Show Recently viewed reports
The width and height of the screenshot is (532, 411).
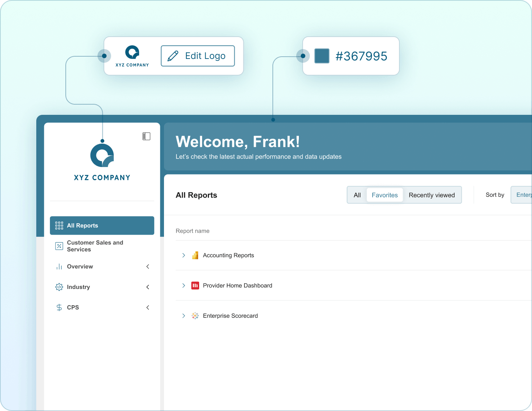click(x=431, y=195)
